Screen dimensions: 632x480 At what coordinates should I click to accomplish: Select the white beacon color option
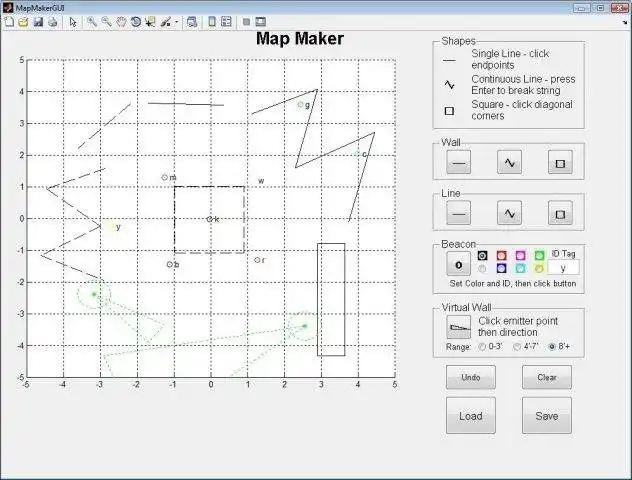[482, 268]
